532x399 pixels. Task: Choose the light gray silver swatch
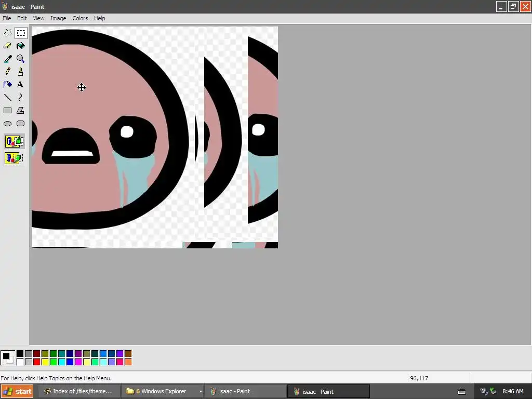point(28,362)
